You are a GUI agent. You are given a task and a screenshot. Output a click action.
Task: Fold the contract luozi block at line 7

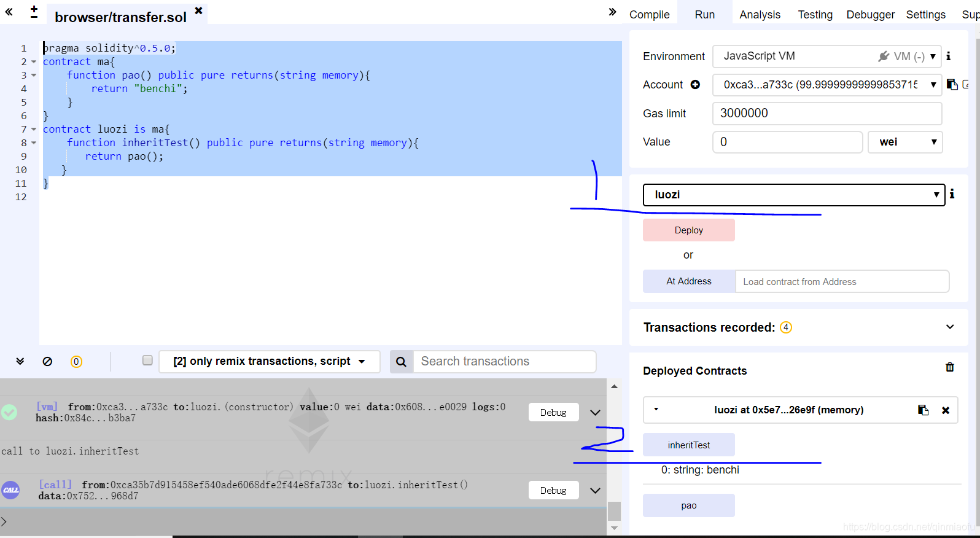click(x=34, y=129)
